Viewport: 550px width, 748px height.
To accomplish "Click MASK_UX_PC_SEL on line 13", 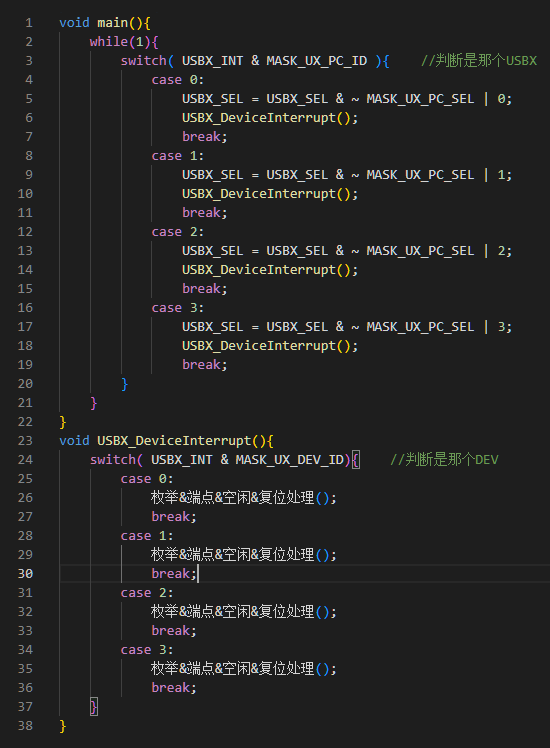I will [x=420, y=251].
